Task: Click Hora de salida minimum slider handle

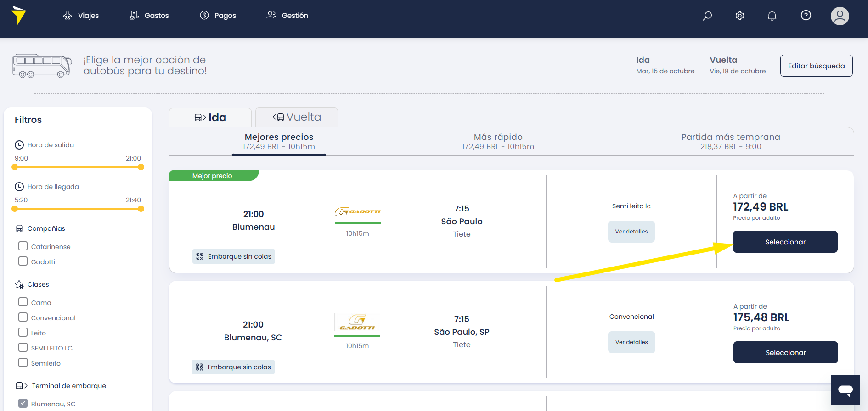Action: pyautogui.click(x=15, y=167)
